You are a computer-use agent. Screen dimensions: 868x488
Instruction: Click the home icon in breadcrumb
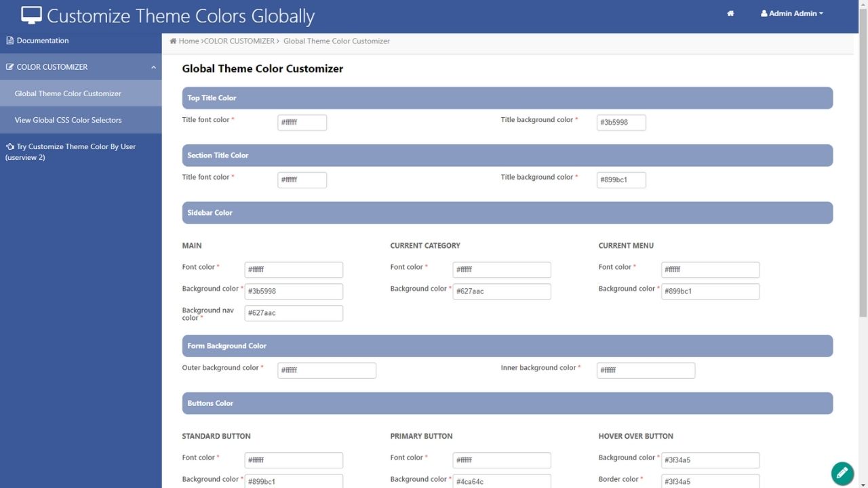point(174,41)
